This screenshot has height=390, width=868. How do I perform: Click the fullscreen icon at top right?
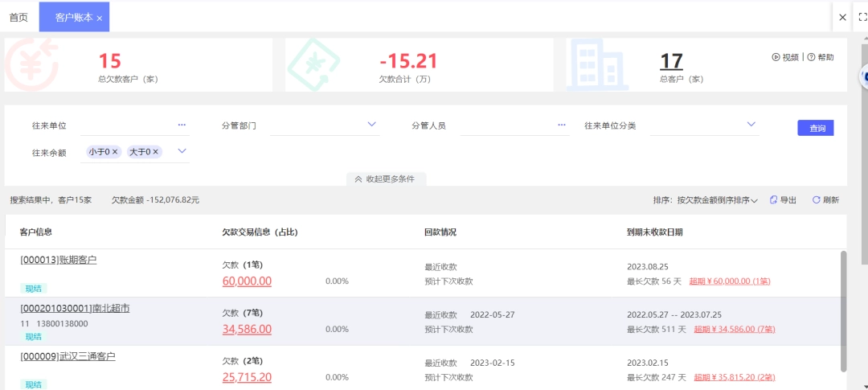[862, 17]
